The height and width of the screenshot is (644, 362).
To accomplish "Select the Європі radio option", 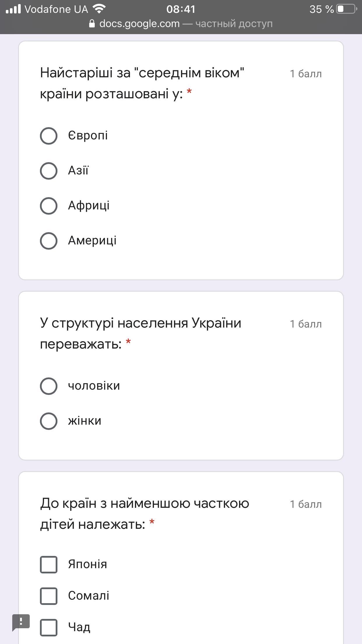I will coord(49,136).
